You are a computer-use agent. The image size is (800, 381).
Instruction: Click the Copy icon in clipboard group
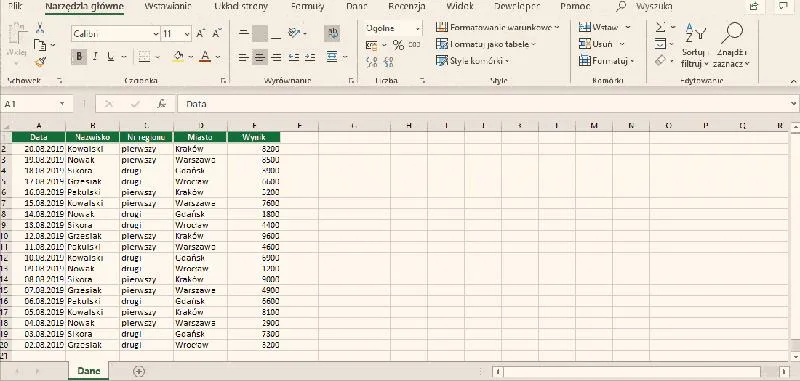coord(40,45)
